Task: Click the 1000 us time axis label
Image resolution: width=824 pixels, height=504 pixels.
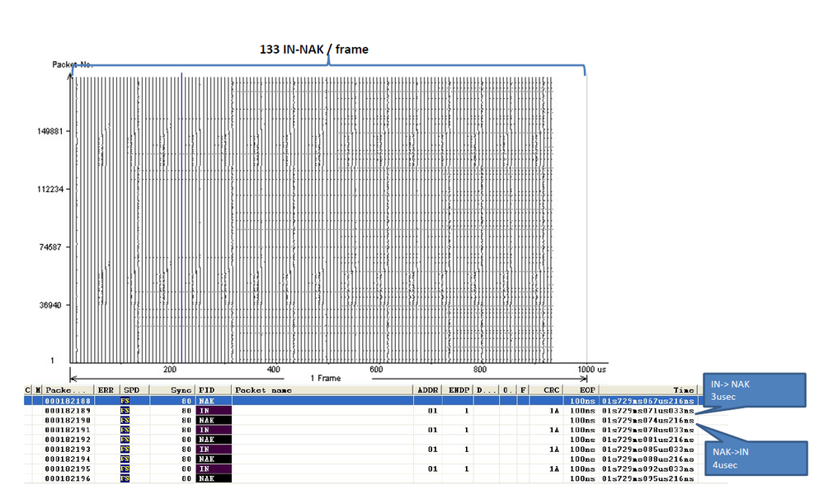Action: click(591, 370)
